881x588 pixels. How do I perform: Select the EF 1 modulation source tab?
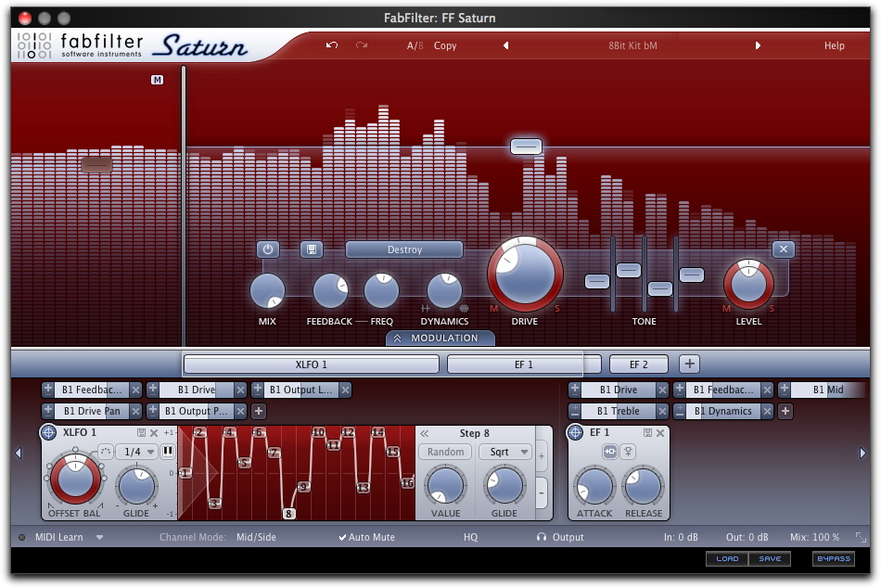(524, 364)
